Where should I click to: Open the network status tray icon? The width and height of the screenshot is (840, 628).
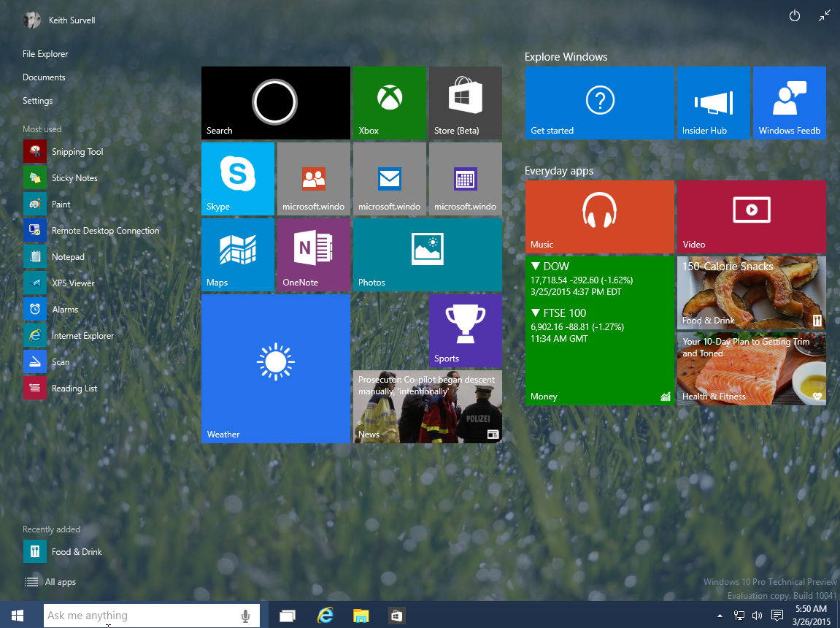[x=739, y=616]
